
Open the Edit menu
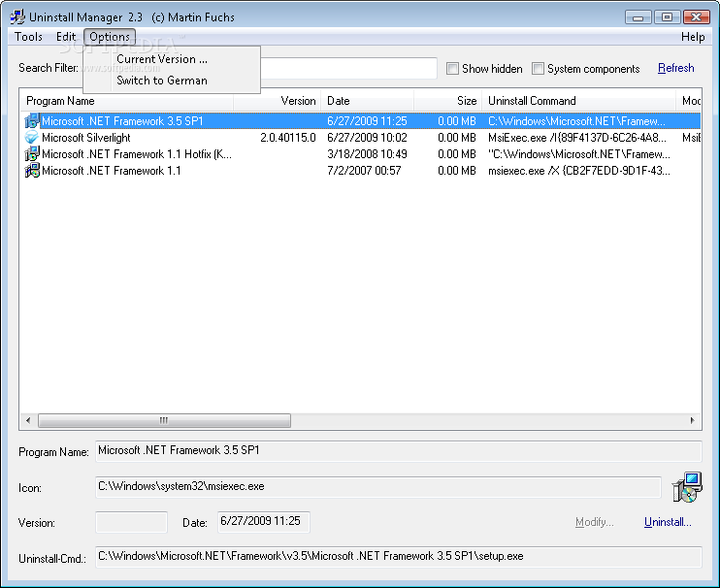click(66, 37)
